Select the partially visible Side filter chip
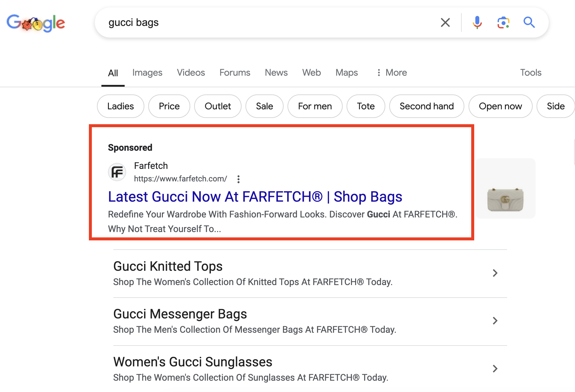Image resolution: width=575 pixels, height=392 pixels. click(556, 106)
